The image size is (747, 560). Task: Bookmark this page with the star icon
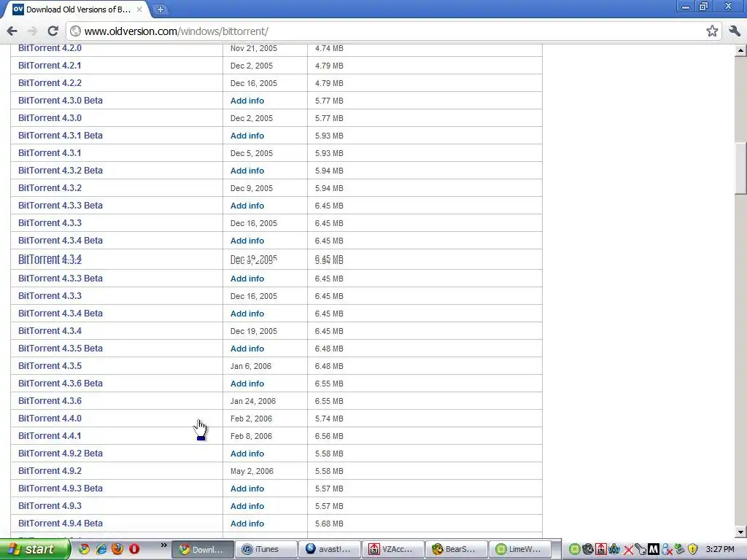[712, 31]
